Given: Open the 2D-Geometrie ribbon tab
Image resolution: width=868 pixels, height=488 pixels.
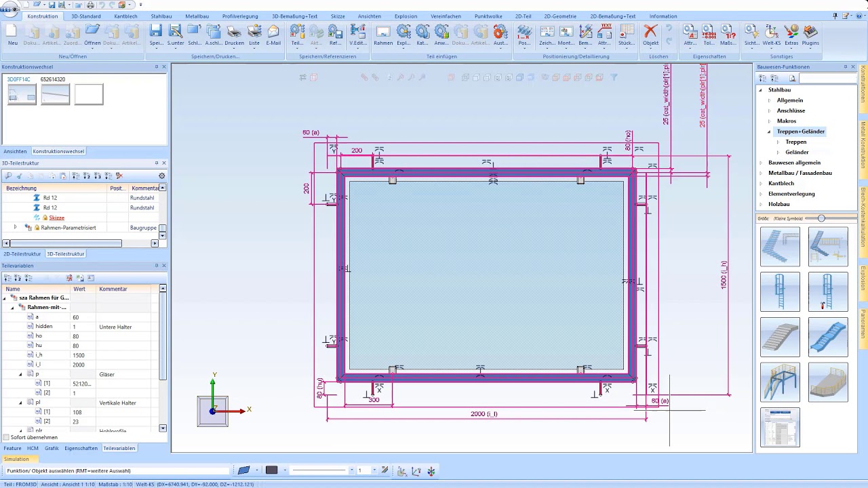Looking at the screenshot, I should tap(559, 16).
